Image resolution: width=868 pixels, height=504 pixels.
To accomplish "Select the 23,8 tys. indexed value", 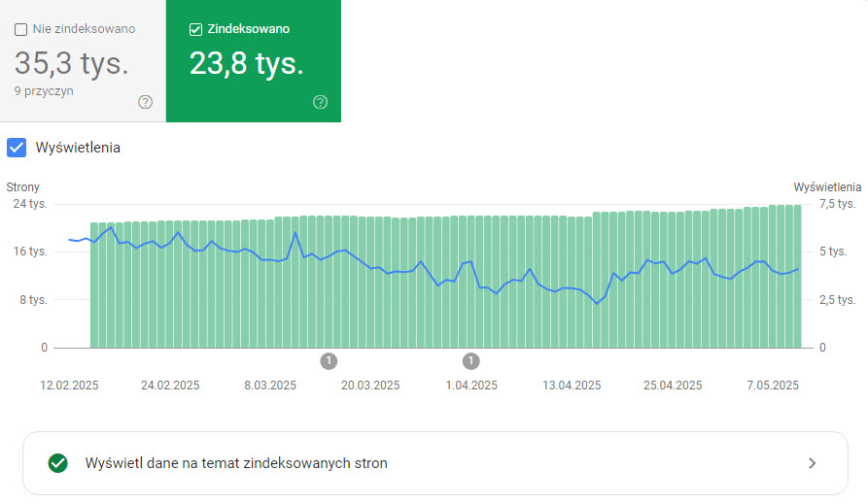I will click(x=246, y=64).
